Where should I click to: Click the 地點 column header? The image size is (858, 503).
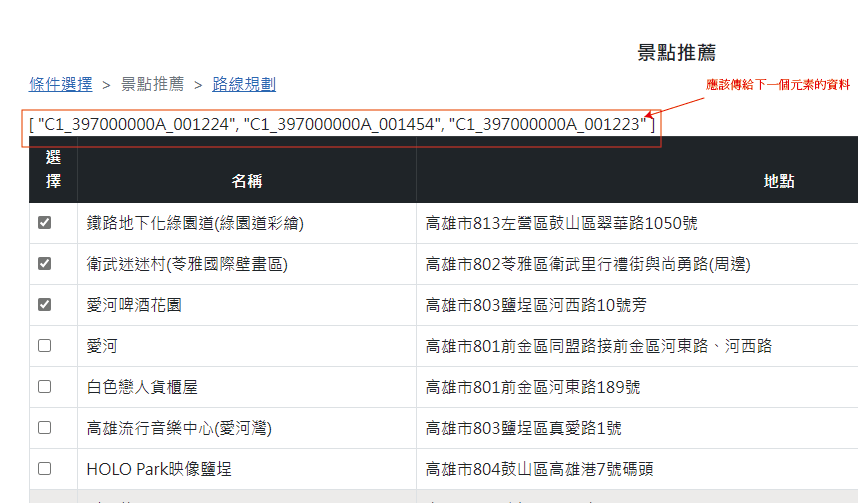coord(779,181)
